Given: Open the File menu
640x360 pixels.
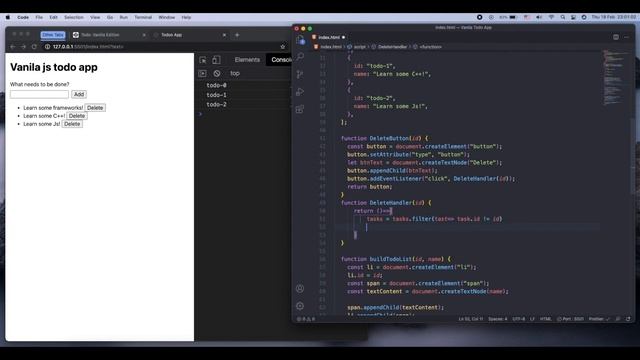Looking at the screenshot, I should [x=39, y=18].
